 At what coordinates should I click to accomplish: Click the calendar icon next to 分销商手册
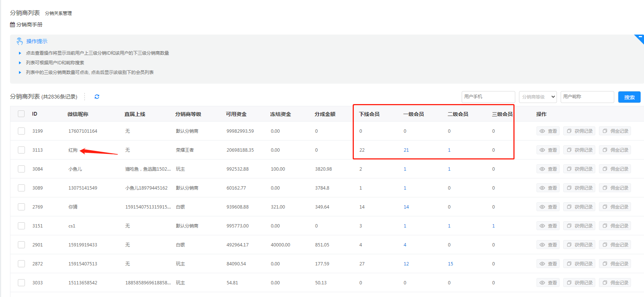coord(13,25)
